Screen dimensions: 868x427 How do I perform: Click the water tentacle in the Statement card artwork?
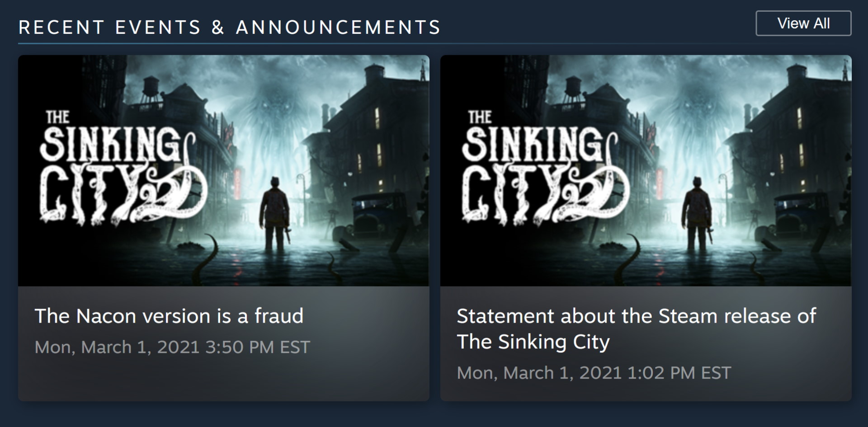point(635,258)
